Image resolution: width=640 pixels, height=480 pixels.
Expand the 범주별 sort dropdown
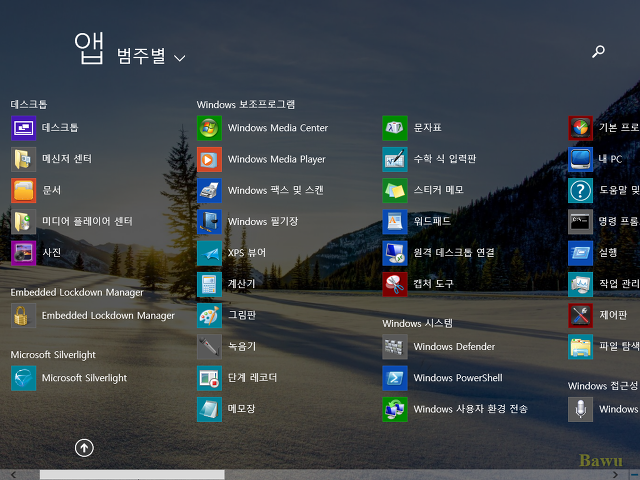[x=151, y=56]
